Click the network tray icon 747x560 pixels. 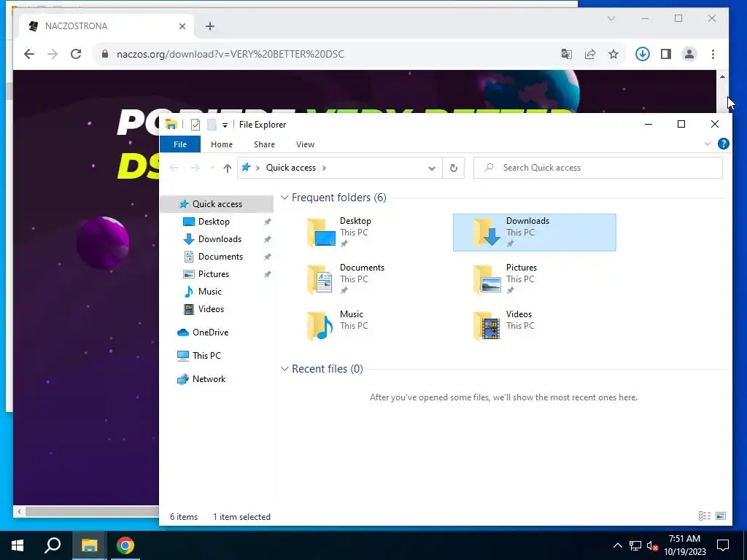click(x=635, y=545)
